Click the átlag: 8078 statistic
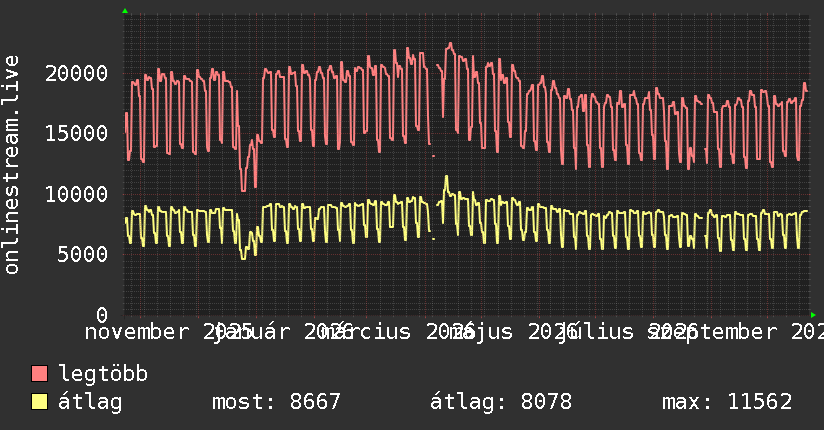824x430 pixels. coord(501,402)
